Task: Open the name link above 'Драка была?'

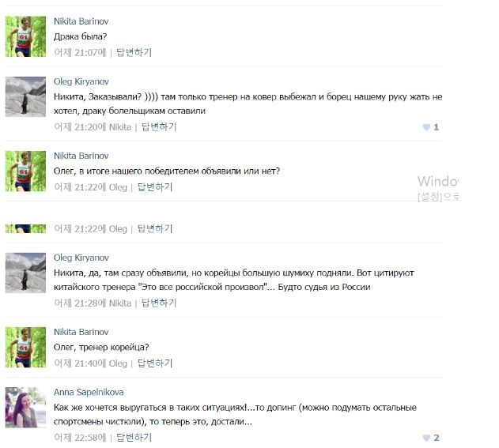Action: (x=81, y=21)
